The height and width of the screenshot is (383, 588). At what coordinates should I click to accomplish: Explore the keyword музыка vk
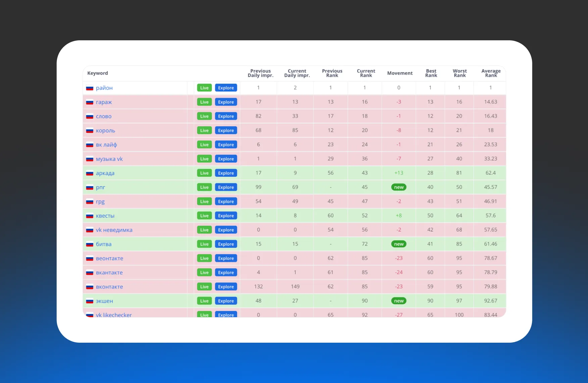click(x=226, y=159)
